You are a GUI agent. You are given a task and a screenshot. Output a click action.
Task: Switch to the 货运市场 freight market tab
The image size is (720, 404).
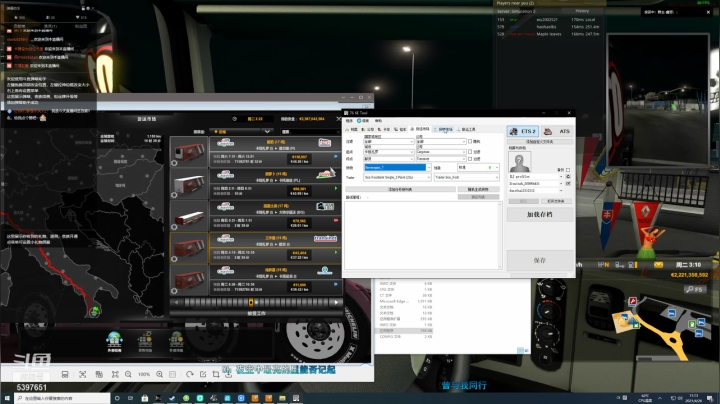(422, 129)
